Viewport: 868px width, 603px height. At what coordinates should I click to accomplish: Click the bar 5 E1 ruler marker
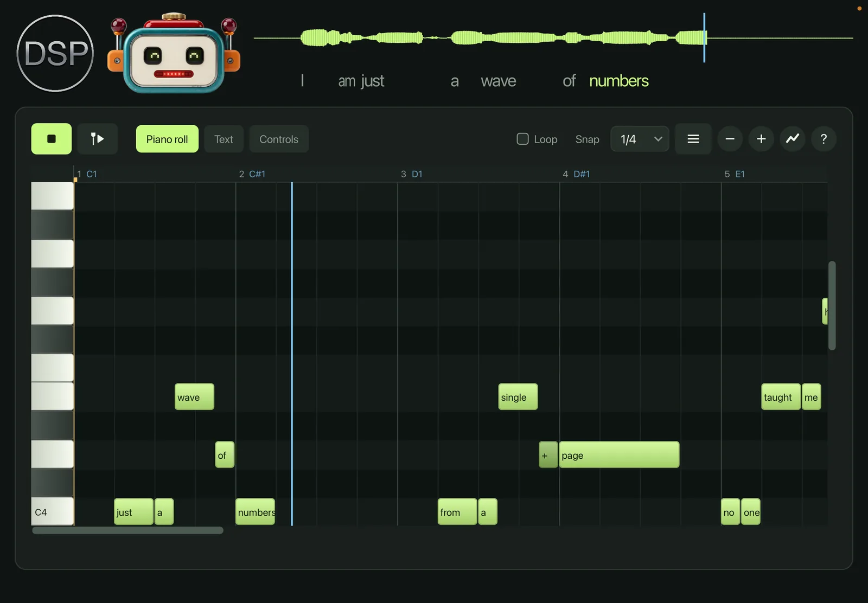[735, 174]
